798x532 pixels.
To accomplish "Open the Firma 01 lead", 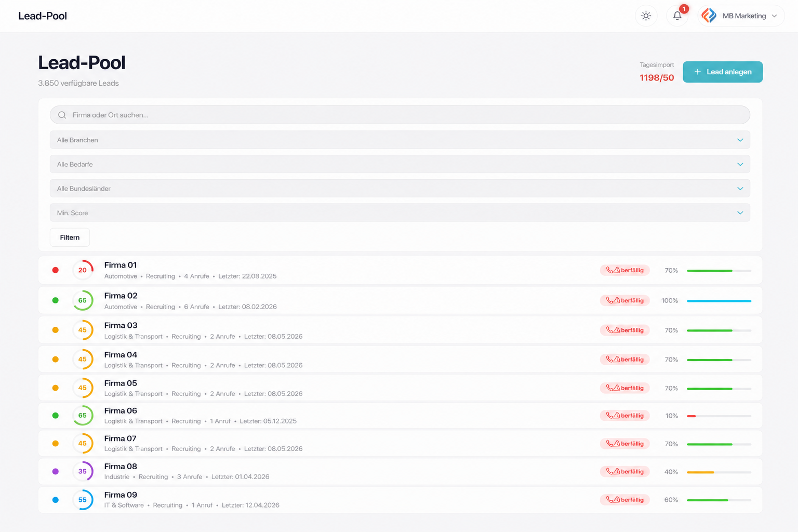I will (x=400, y=270).
